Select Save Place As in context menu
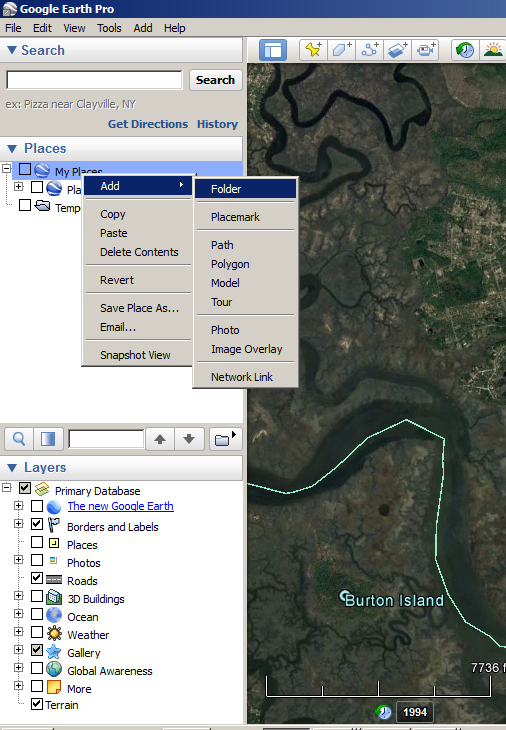Image resolution: width=506 pixels, height=730 pixels. [x=139, y=308]
